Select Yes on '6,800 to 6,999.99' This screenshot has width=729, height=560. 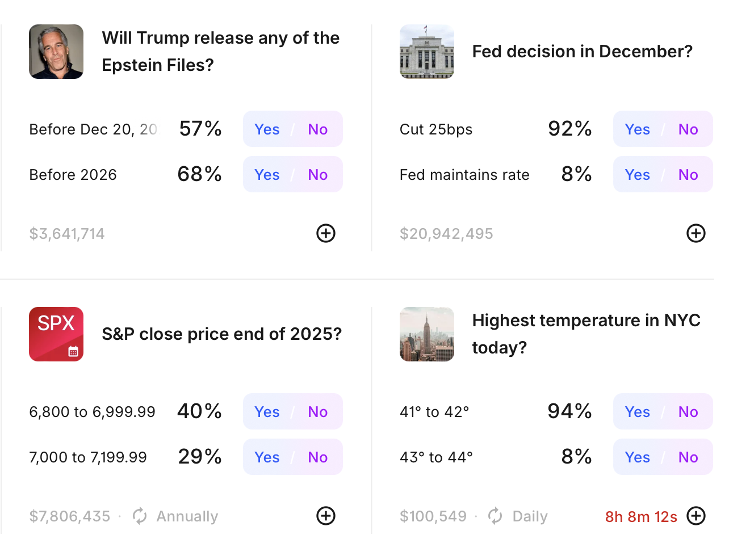[267, 411]
